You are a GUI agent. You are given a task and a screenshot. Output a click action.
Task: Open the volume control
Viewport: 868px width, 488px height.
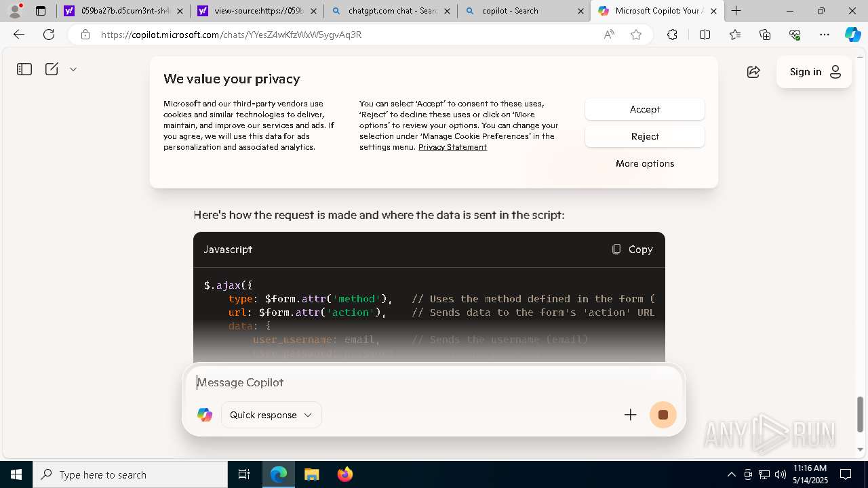coord(781,474)
